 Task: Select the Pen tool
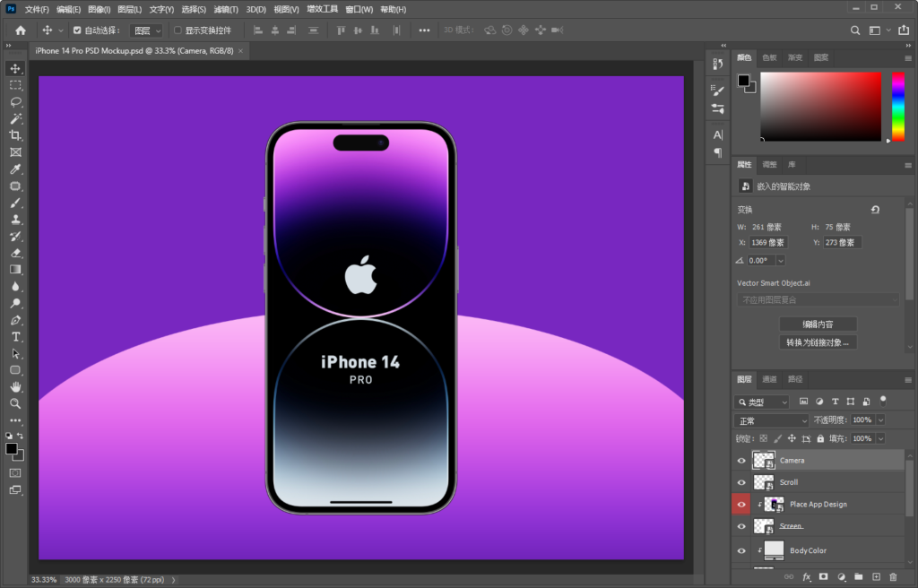[15, 320]
